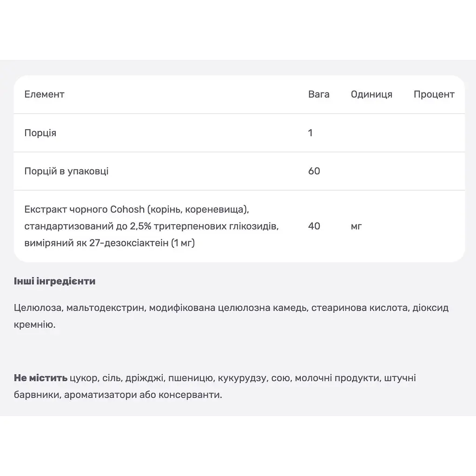This screenshot has height=476, width=476.
Task: Click the Процент column header
Action: (x=434, y=94)
